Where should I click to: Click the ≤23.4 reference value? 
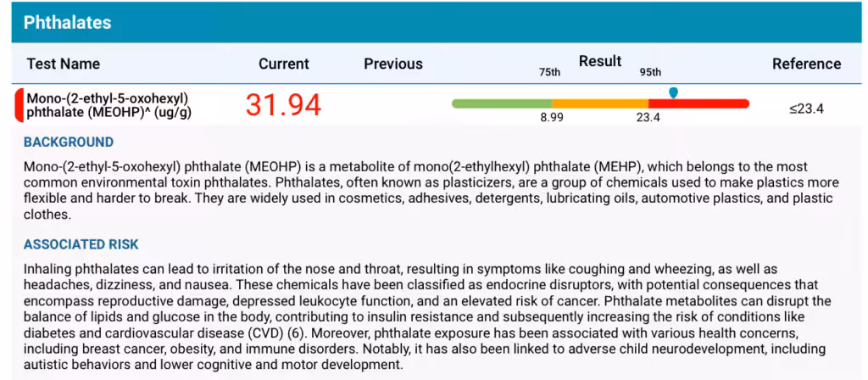807,109
